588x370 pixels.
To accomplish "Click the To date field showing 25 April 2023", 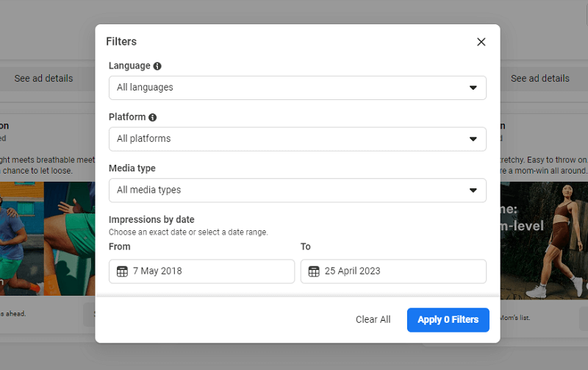I will (393, 271).
